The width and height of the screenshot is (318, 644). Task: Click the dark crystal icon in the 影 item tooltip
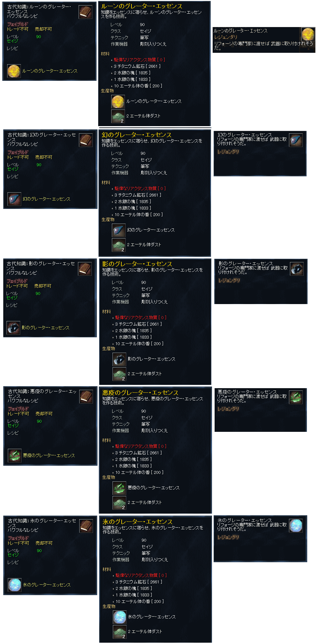[297, 269]
